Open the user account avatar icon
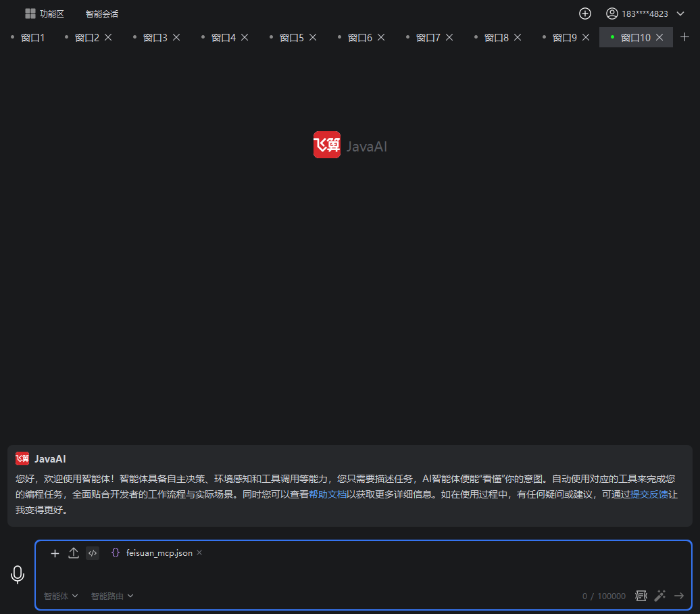700x614 pixels. coord(611,14)
